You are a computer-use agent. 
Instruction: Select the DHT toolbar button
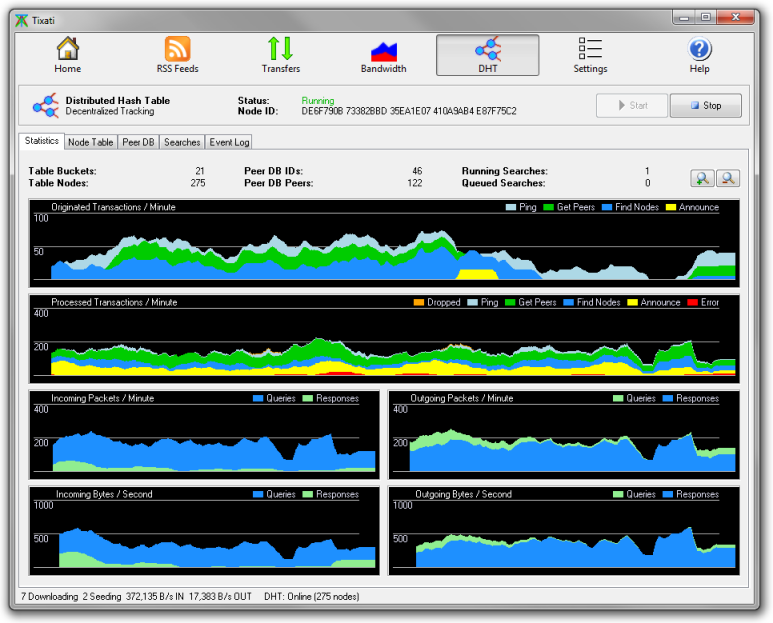click(x=488, y=55)
